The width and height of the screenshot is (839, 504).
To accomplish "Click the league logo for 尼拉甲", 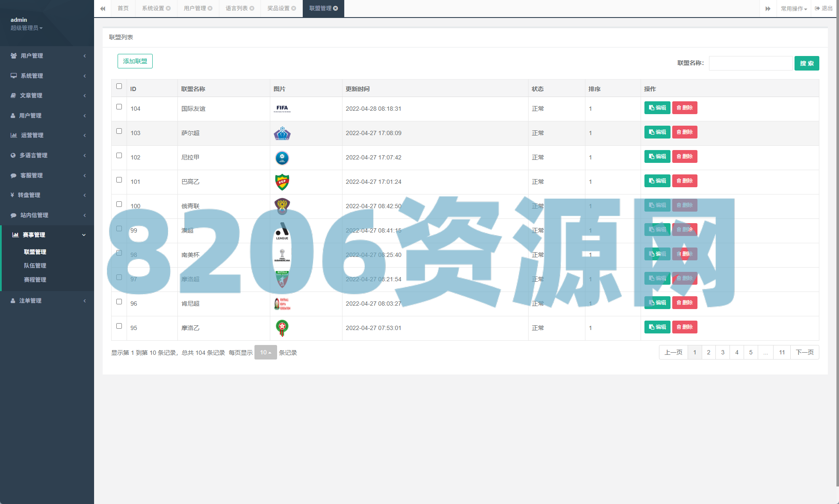I will click(282, 158).
